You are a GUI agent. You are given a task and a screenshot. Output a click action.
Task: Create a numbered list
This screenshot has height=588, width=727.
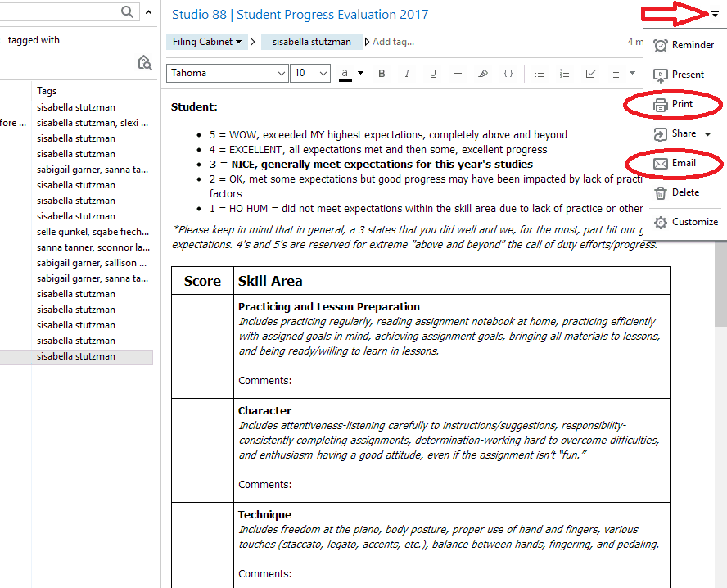coord(564,74)
